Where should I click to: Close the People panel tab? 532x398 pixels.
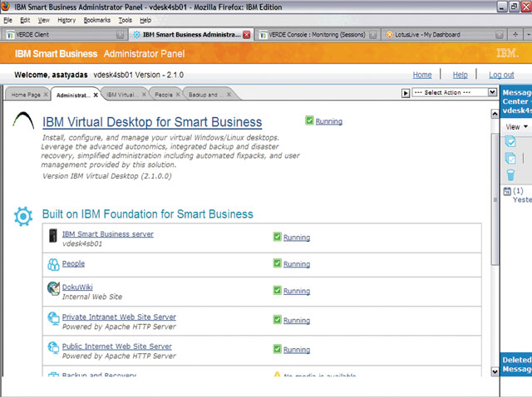(x=177, y=95)
